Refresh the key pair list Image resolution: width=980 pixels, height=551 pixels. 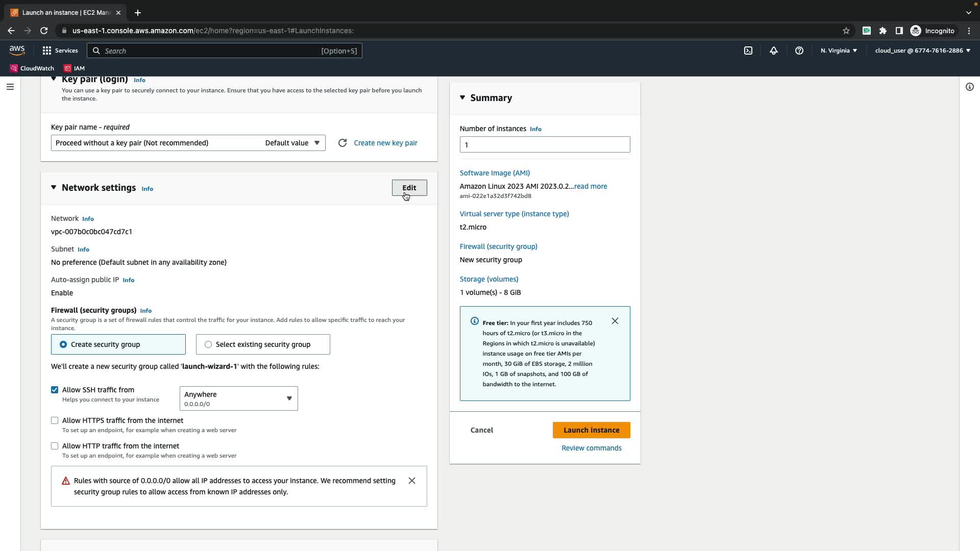(342, 143)
